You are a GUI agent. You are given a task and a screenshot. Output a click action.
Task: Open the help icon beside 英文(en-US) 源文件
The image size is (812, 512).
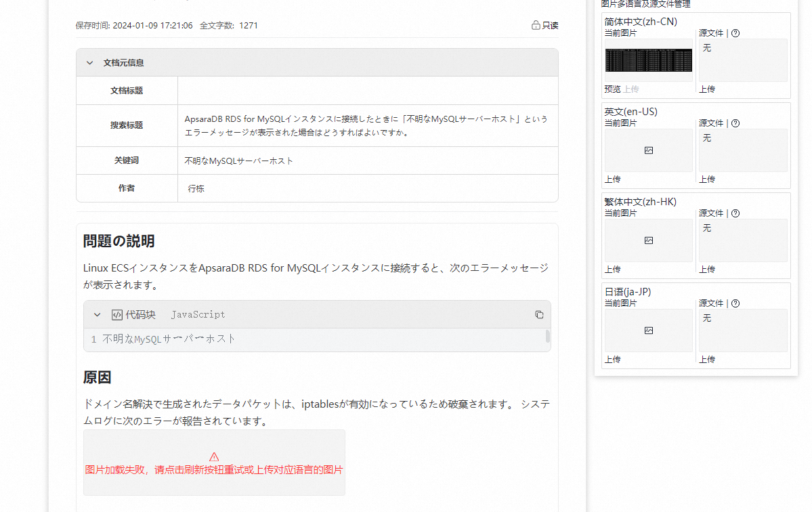coord(735,123)
